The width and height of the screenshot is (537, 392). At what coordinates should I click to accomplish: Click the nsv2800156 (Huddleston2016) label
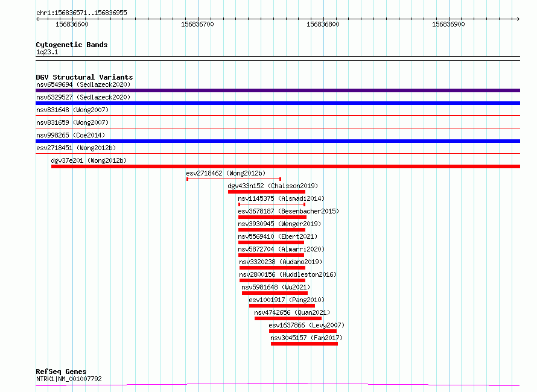coord(288,274)
